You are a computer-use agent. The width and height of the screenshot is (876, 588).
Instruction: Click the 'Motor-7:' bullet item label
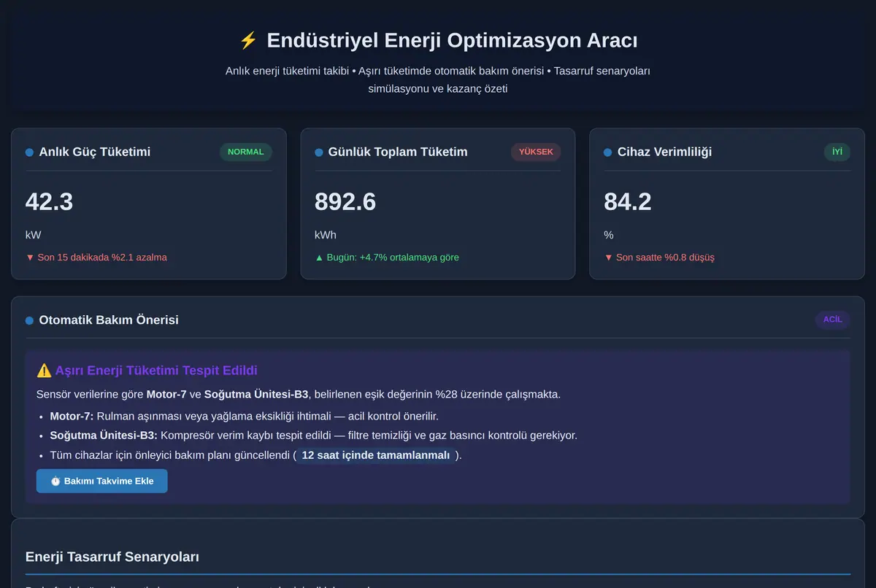pyautogui.click(x=72, y=417)
